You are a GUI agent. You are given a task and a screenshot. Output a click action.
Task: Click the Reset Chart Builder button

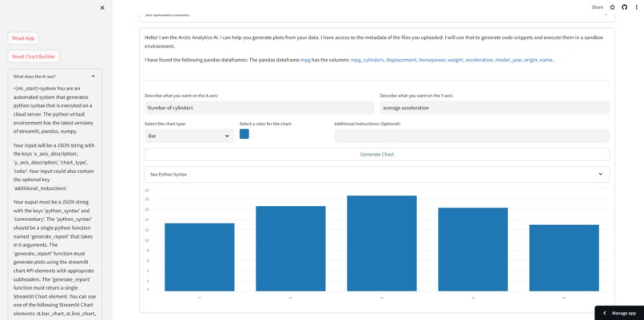point(34,57)
